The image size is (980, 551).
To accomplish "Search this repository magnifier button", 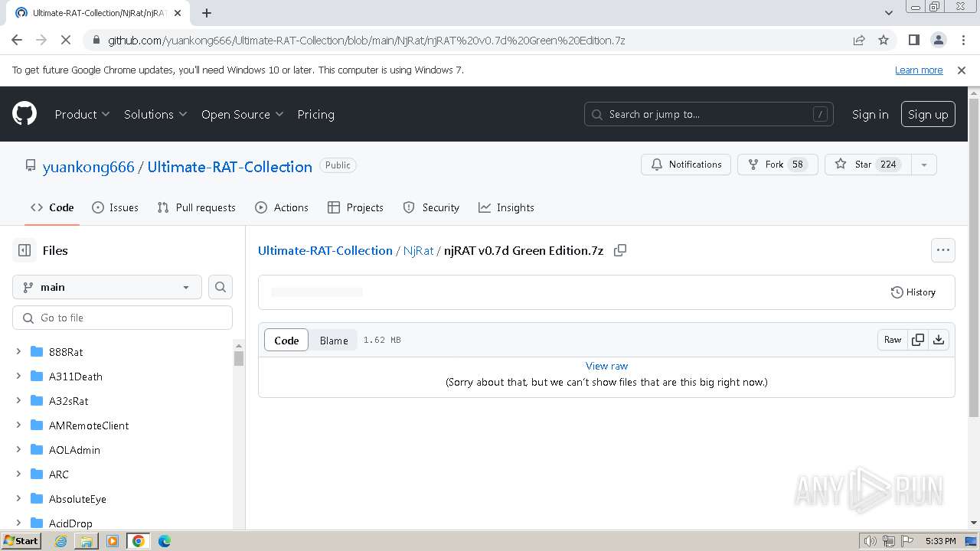I will point(220,287).
